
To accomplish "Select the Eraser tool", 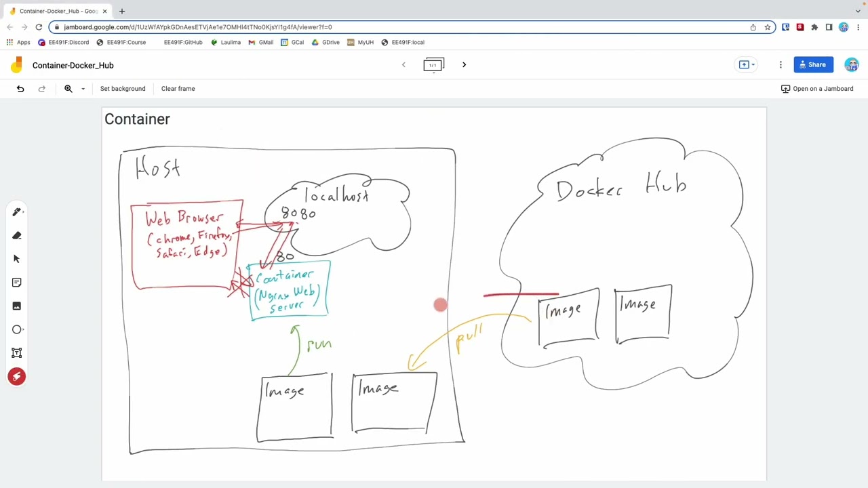I will click(x=17, y=236).
